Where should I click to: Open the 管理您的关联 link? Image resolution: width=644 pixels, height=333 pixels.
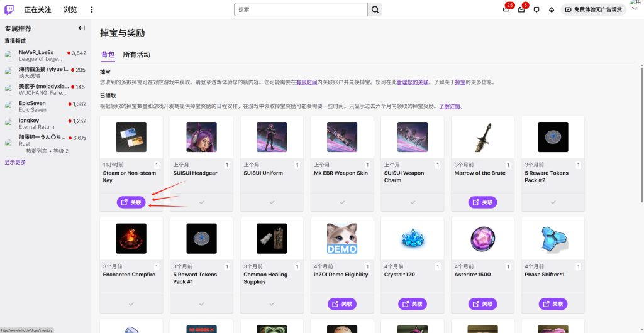[413, 82]
